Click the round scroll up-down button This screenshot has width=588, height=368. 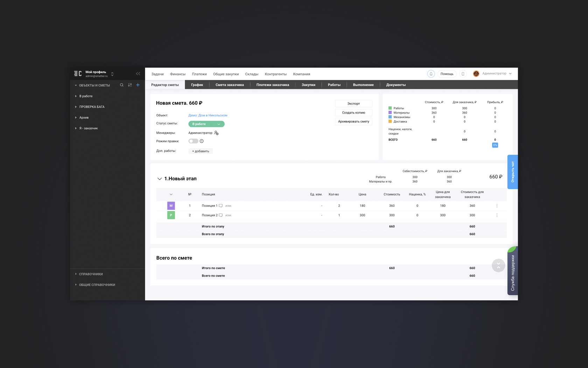[498, 266]
